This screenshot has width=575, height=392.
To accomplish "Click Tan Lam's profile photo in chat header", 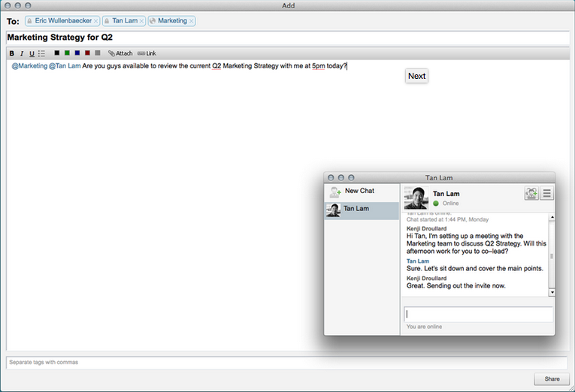I will pos(416,198).
